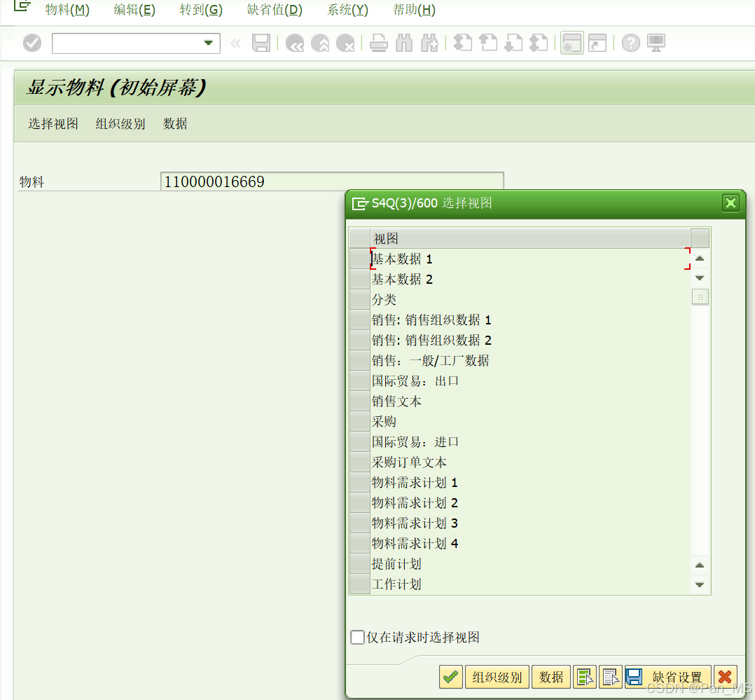Click the Deselect All views icon in dialog
This screenshot has height=700, width=755.
[611, 677]
